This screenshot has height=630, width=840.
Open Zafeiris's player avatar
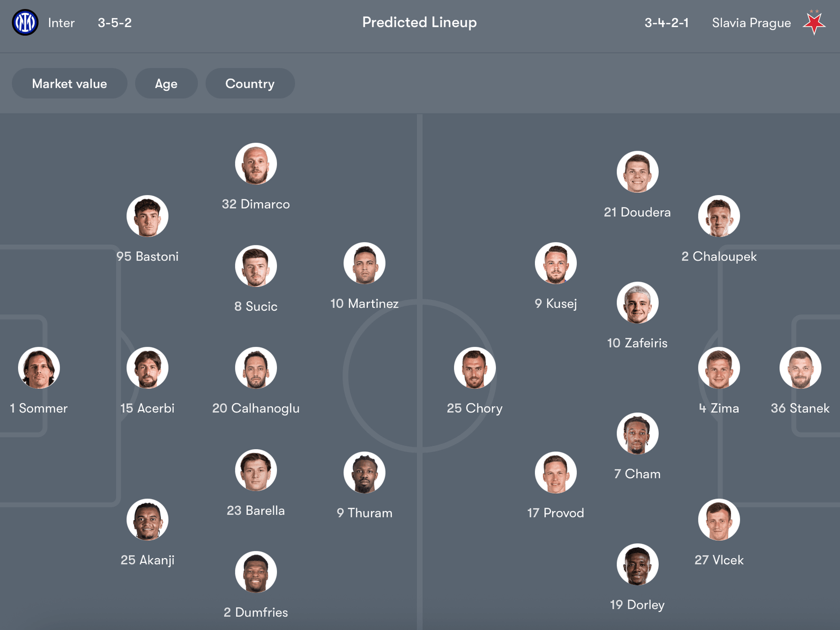(x=637, y=303)
